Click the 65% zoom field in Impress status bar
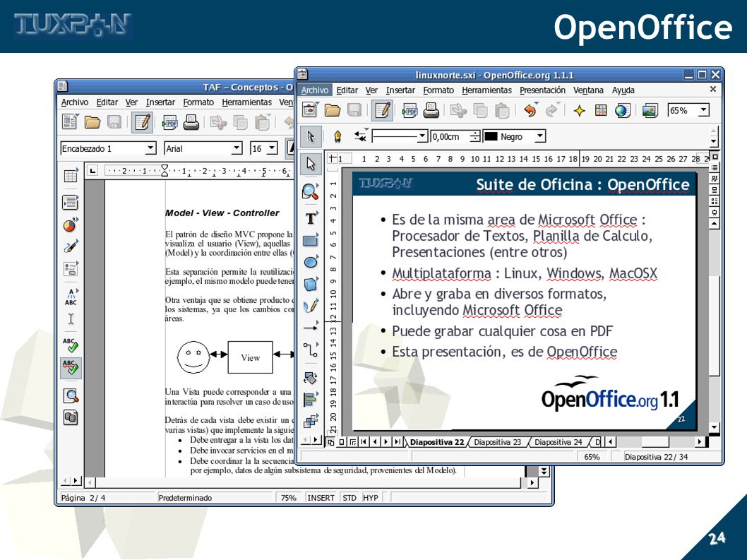747x560 pixels. coord(592,457)
